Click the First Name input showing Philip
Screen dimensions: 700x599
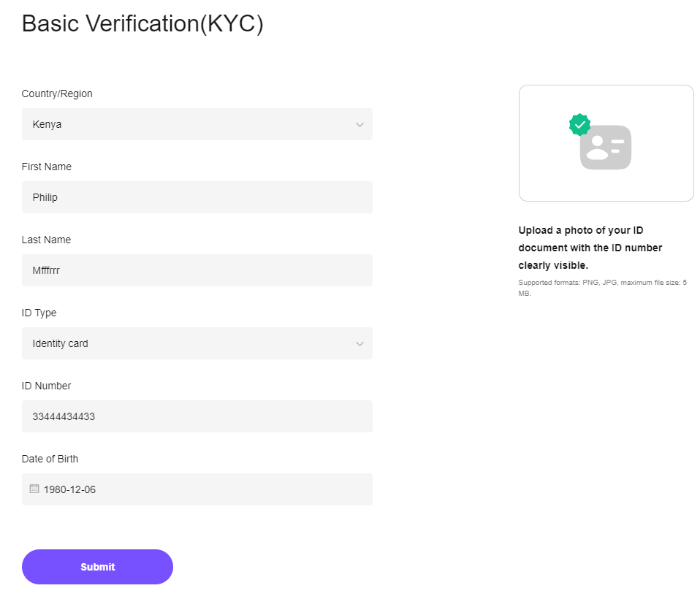197,197
